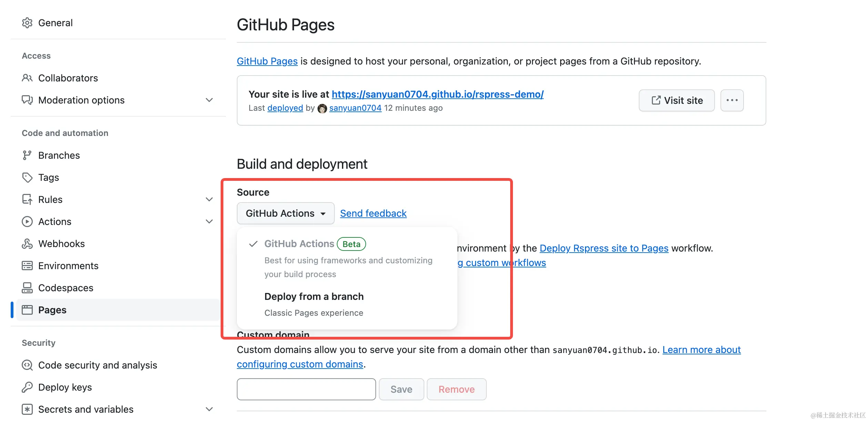Screen dimensions: 868x421
Task: Click the Codespaces icon in sidebar
Action: coord(27,288)
